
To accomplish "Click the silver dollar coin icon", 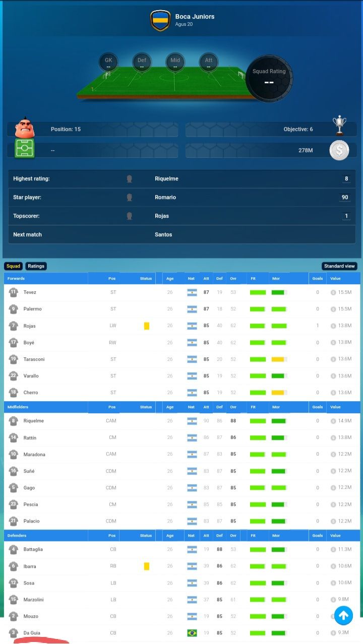I will coord(339,150).
